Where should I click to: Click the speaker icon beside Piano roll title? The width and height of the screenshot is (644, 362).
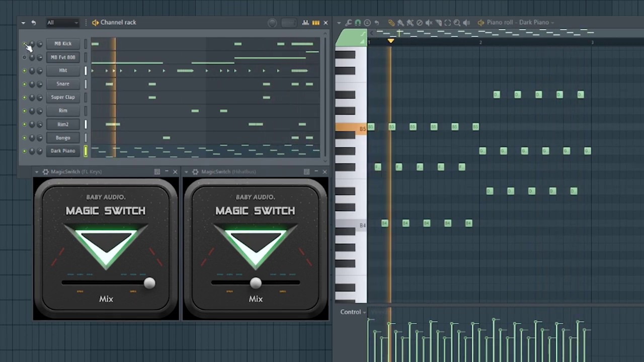[x=480, y=23]
